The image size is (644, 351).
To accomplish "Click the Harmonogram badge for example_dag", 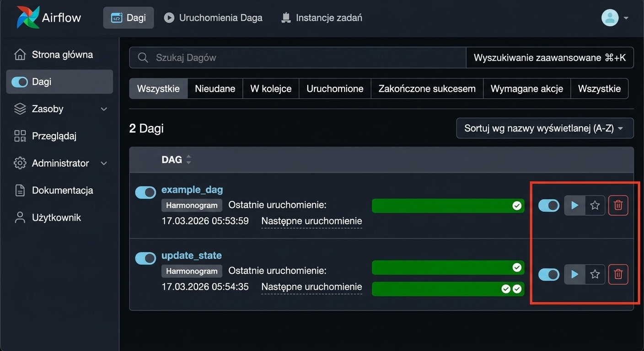I will (192, 205).
